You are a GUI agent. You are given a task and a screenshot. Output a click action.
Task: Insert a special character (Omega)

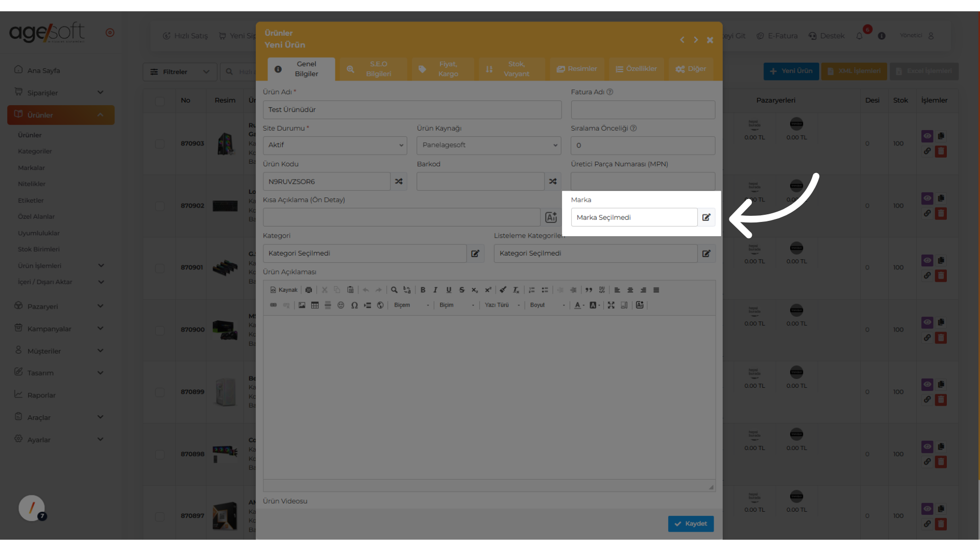[354, 305]
